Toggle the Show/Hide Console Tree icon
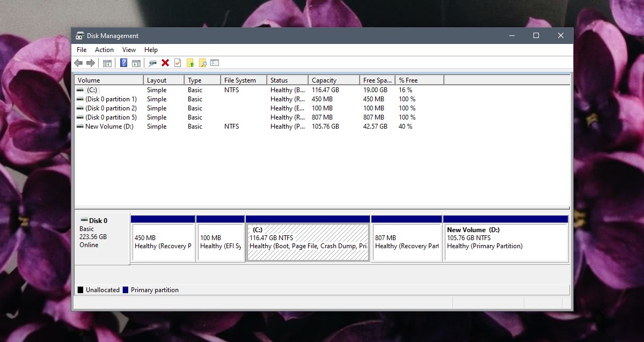The height and width of the screenshot is (342, 644). (107, 63)
